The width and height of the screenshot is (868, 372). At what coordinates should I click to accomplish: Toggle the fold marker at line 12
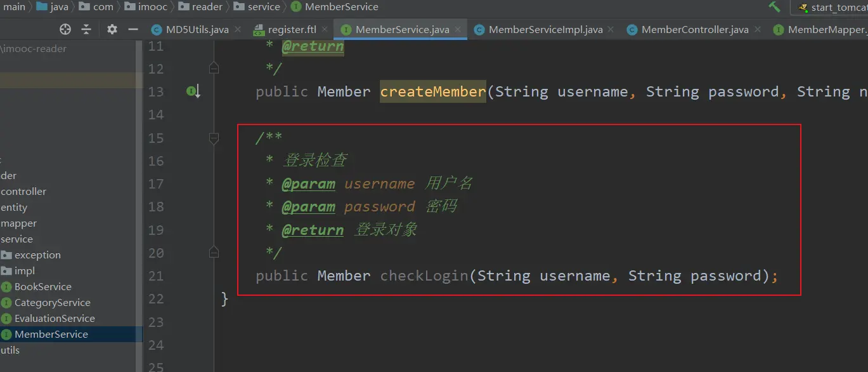point(214,68)
